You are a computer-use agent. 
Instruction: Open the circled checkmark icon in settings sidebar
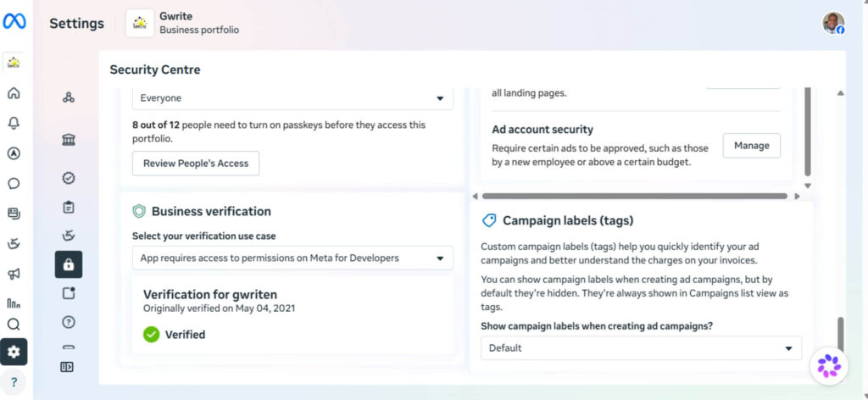[69, 178]
